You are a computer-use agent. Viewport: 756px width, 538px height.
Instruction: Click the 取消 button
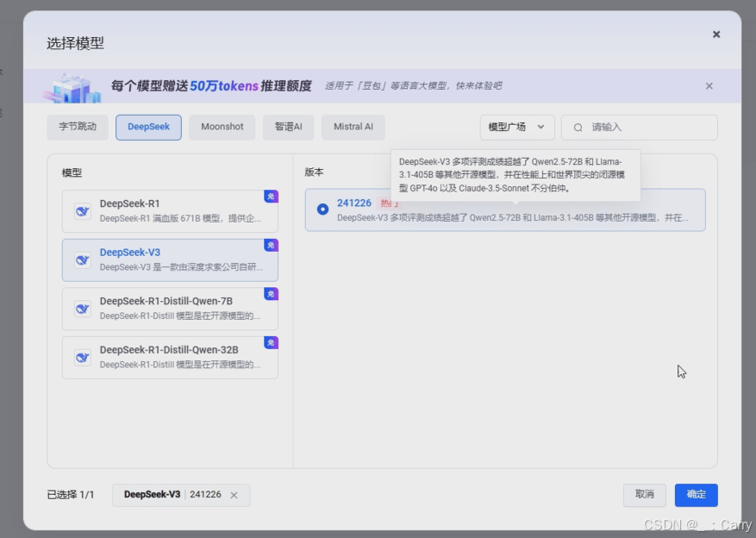(644, 495)
